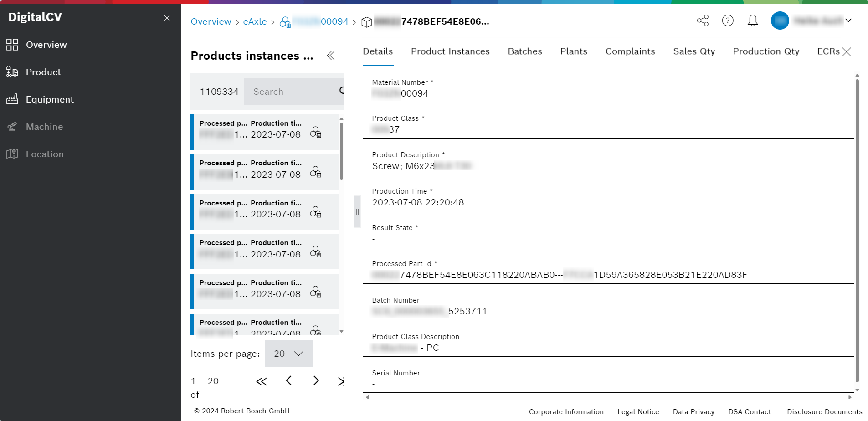868x421 pixels.
Task: Click the Overview grid icon in sidebar
Action: (12, 44)
